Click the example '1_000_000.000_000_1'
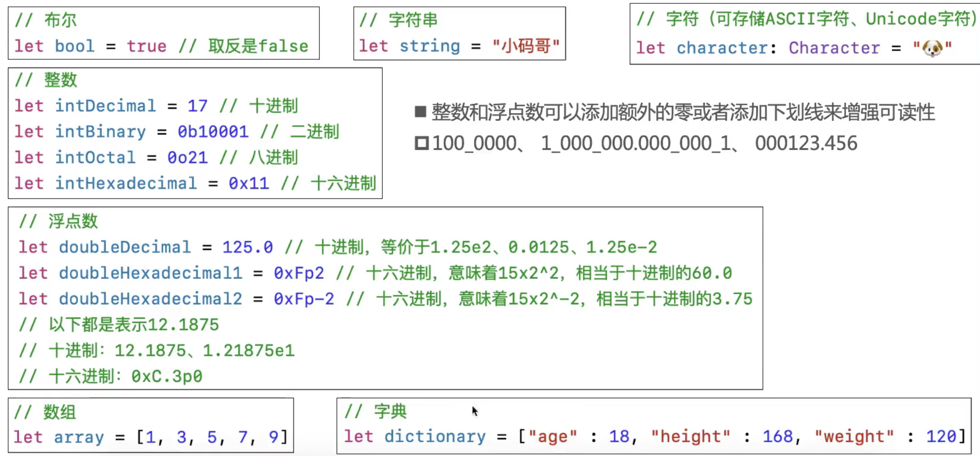The height and width of the screenshot is (456, 980). [x=636, y=143]
